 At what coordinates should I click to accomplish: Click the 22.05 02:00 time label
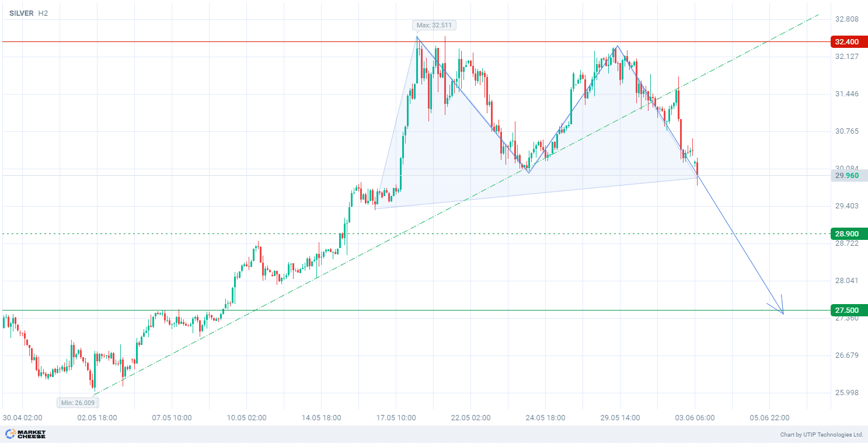[470, 418]
